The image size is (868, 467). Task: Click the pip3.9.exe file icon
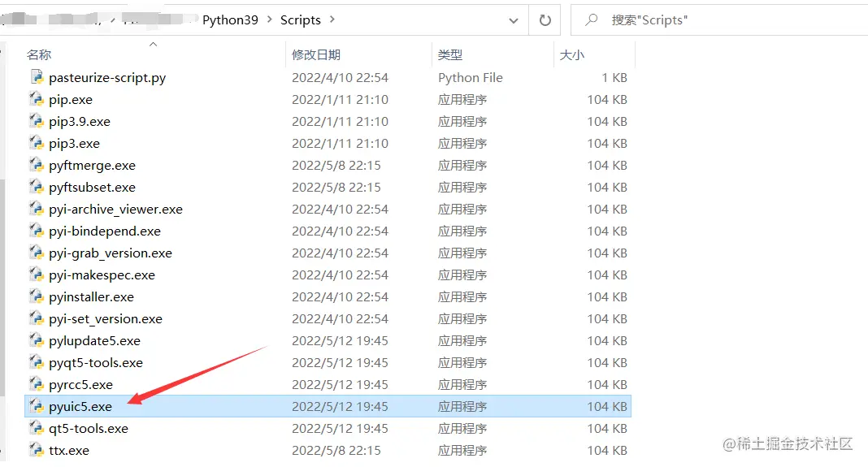[37, 121]
